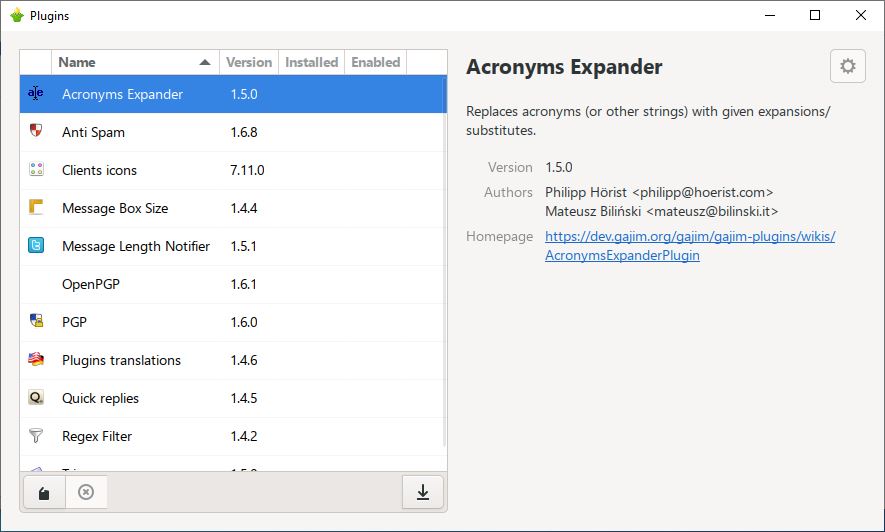Click version 1.6.1 cell
The width and height of the screenshot is (885, 532).
(x=243, y=284)
